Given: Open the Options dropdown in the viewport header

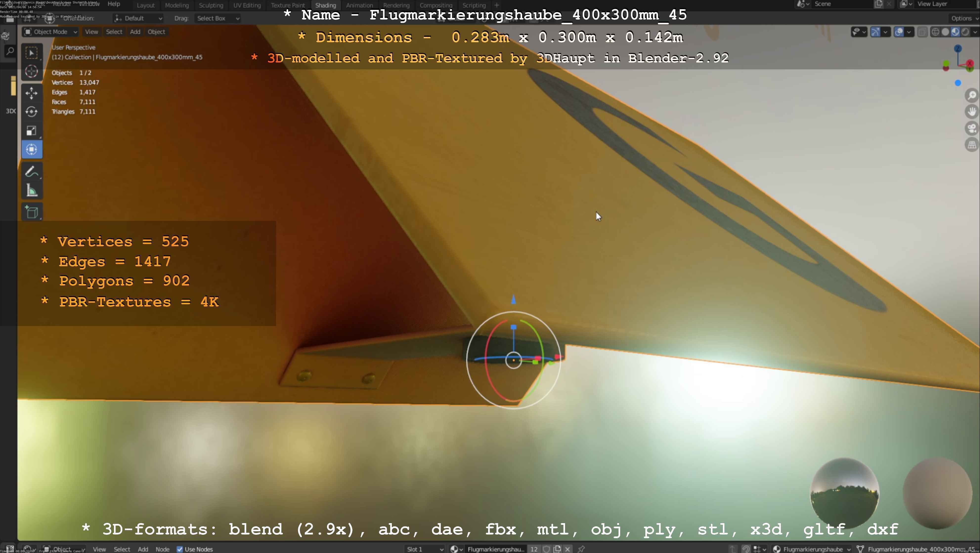Looking at the screenshot, I should 964,18.
